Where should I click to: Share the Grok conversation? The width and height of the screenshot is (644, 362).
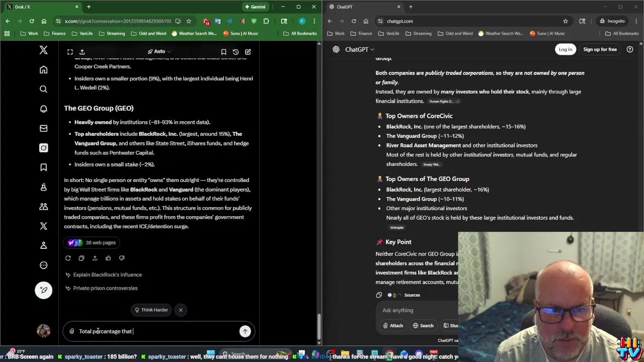point(82,52)
